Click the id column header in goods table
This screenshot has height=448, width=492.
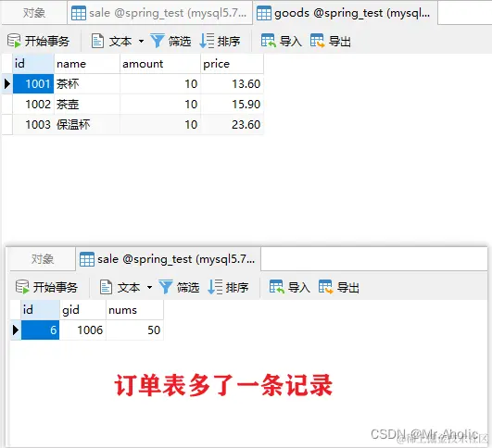(x=33, y=64)
